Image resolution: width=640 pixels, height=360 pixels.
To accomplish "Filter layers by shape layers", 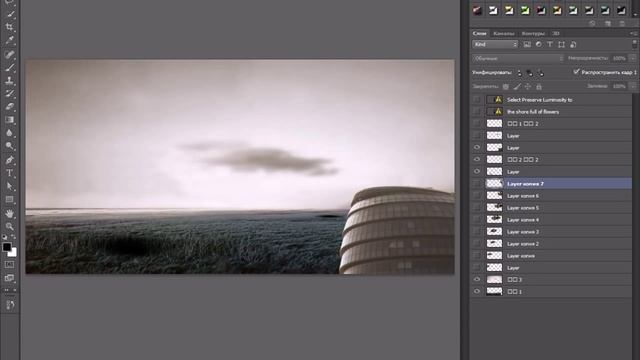I will click(562, 44).
